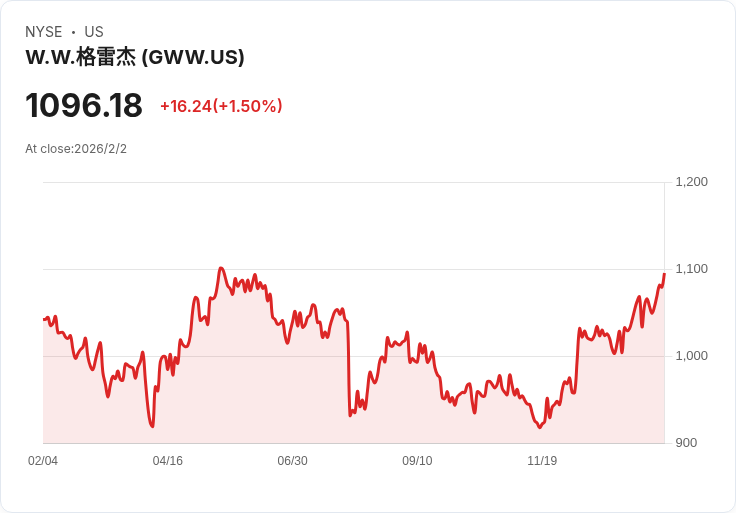736x513 pixels.
Task: Click the +16.24(+1.50%) change figure
Action: pyautogui.click(x=221, y=106)
